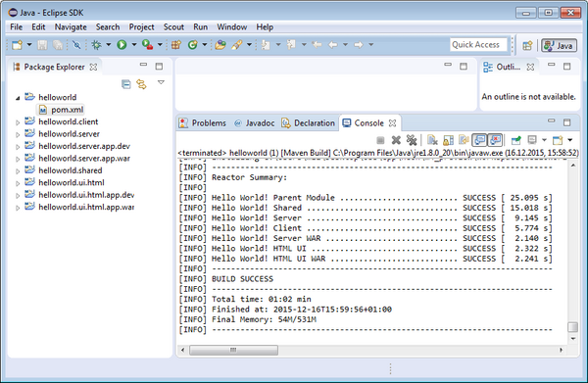This screenshot has width=588, height=383.
Task: Toggle Show Console on Standard Out
Action: 479,140
